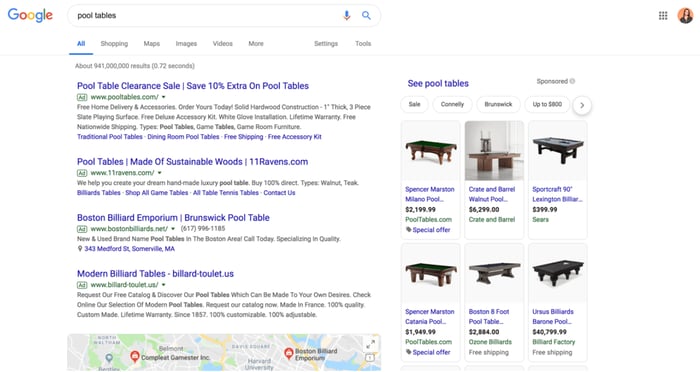The width and height of the screenshot is (700, 372).
Task: Open dropdown arrow beside www.11ravens.com
Action: [159, 173]
